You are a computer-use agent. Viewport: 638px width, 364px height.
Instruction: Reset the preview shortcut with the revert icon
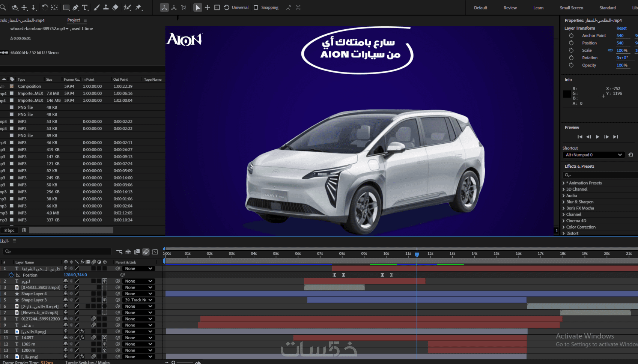point(630,155)
